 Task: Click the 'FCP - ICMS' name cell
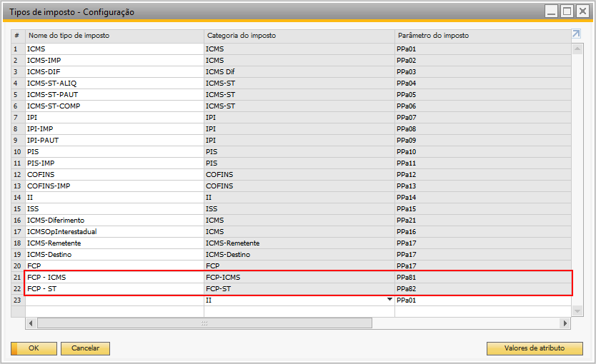coord(114,278)
